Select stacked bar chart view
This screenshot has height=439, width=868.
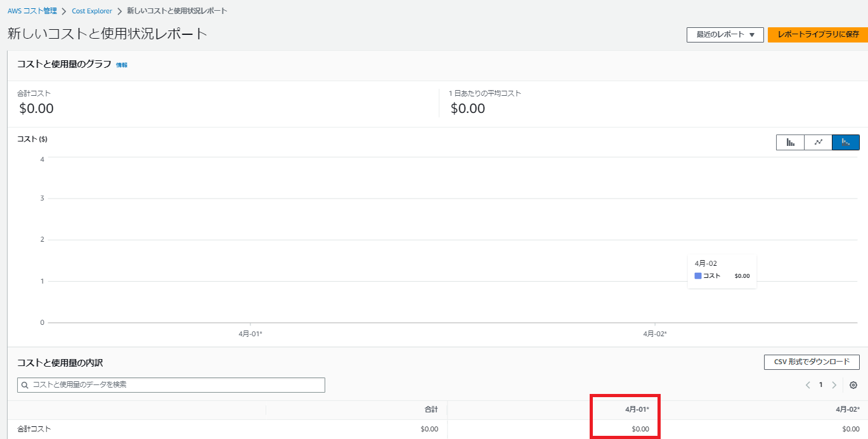(x=846, y=142)
